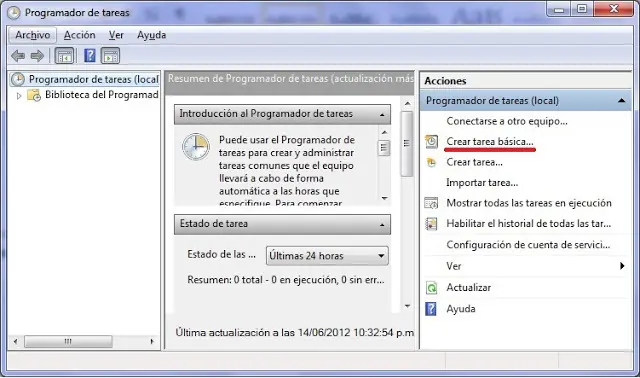The image size is (640, 378).
Task: Click Configuración de cuenta de servicio
Action: click(528, 245)
